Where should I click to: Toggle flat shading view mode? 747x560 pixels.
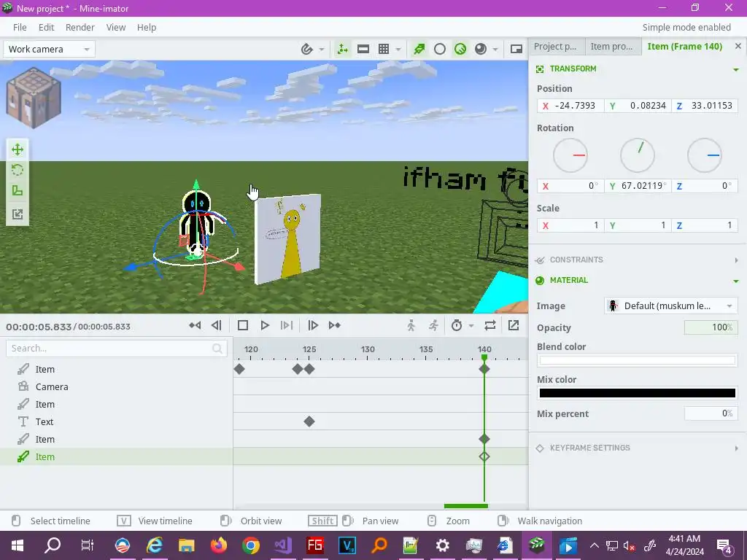click(x=419, y=49)
